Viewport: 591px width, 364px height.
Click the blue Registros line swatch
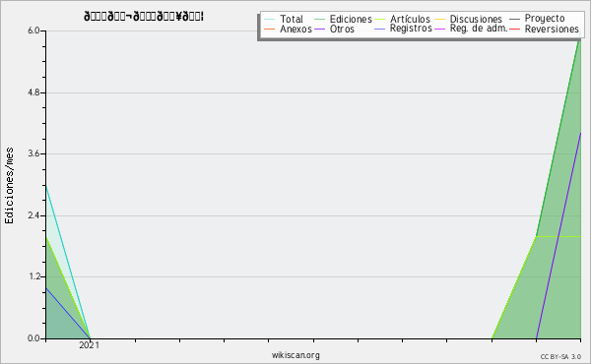coord(380,30)
